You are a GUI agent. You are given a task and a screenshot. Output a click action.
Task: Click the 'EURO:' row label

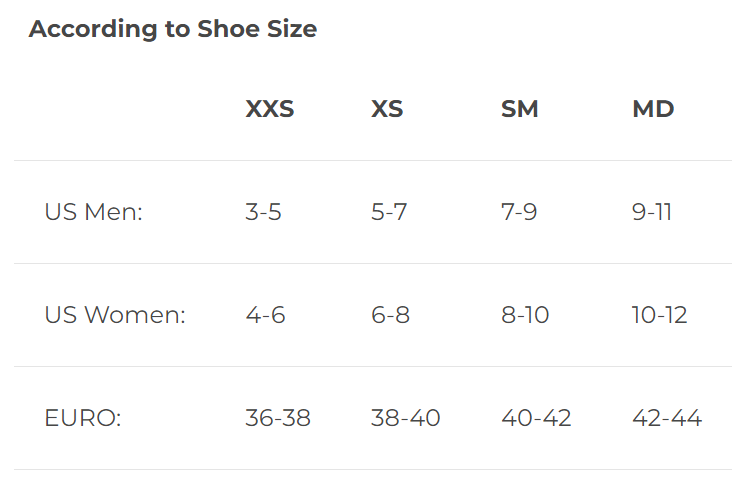83,418
